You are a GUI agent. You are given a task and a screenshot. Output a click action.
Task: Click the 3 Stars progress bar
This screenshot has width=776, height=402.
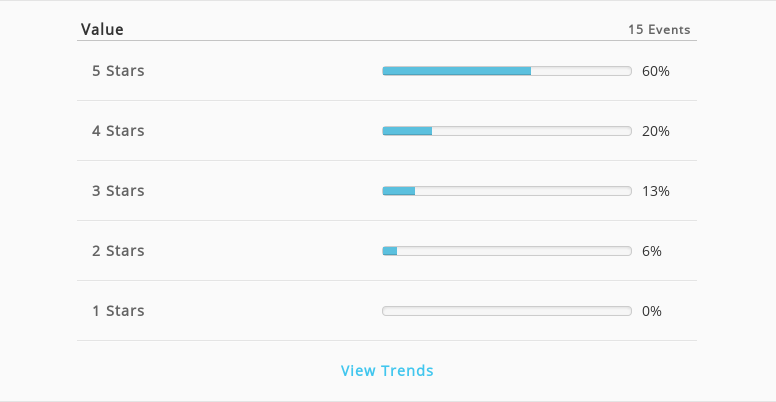(507, 191)
